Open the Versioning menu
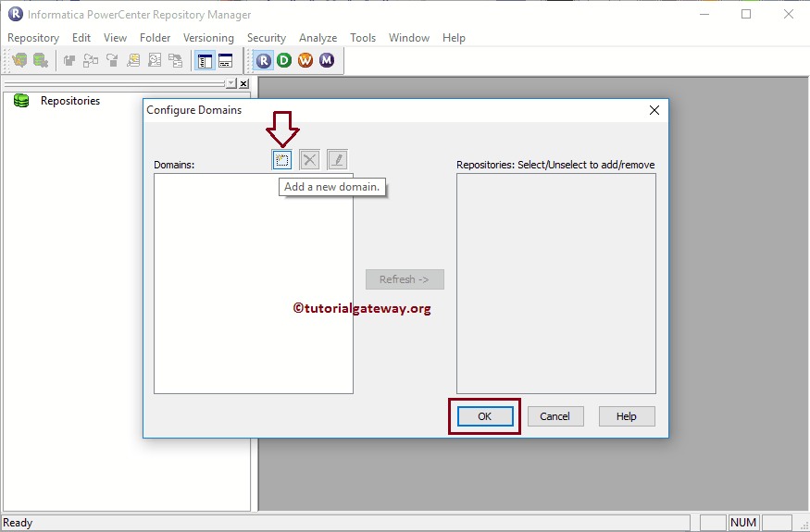This screenshot has height=532, width=810. pyautogui.click(x=208, y=38)
